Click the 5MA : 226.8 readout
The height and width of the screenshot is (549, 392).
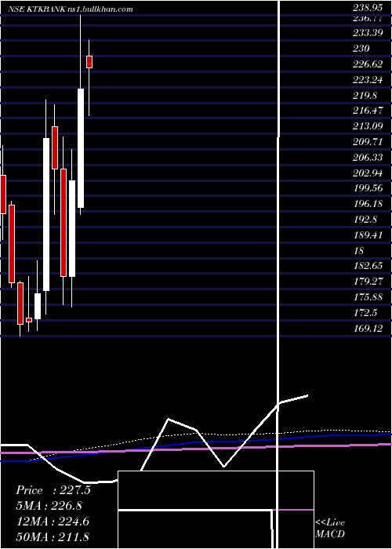(51, 506)
